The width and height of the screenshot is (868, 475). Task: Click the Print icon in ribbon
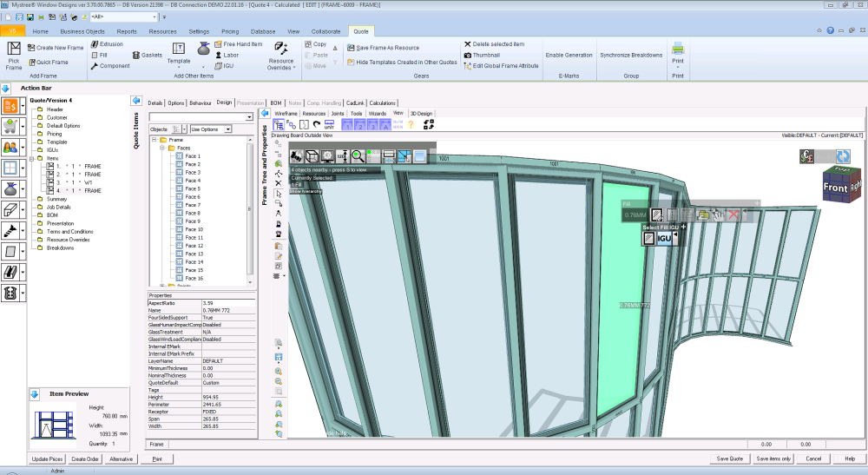(x=678, y=50)
